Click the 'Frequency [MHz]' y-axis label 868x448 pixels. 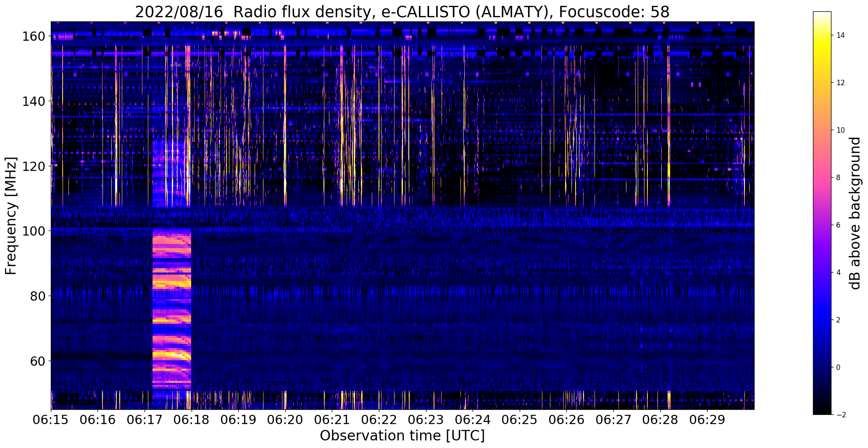coord(11,216)
